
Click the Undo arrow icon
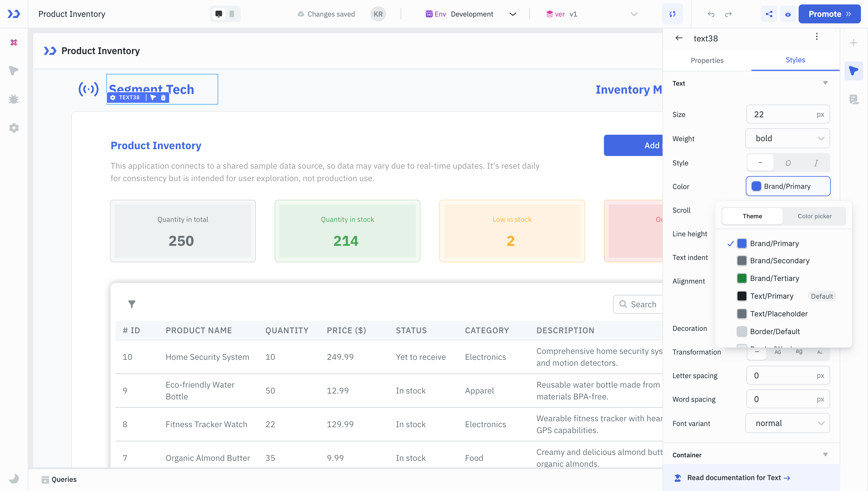(x=711, y=14)
